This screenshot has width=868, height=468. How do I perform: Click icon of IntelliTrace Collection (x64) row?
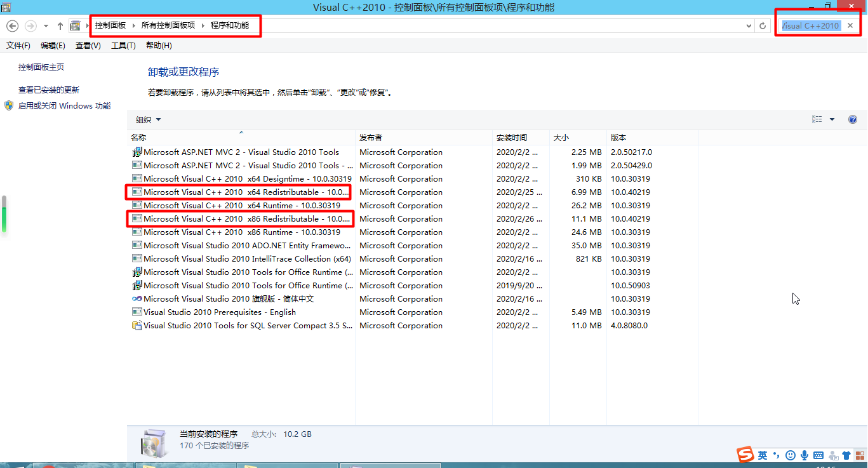click(x=137, y=259)
